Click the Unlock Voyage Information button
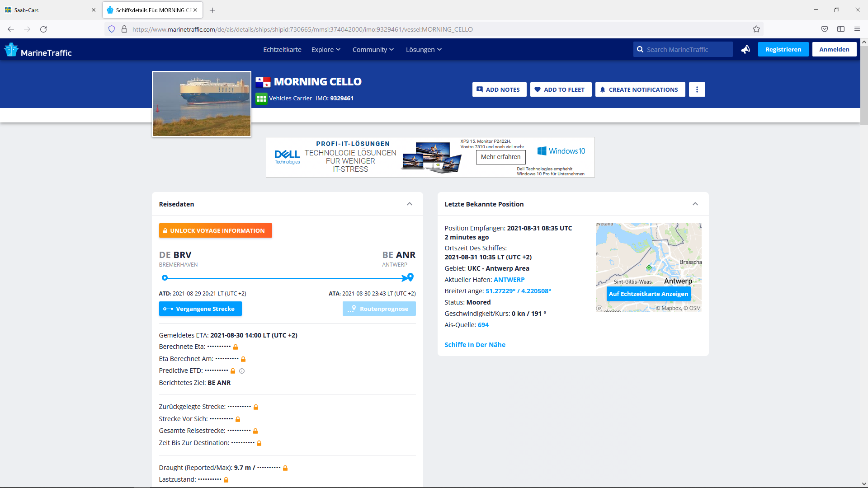 coord(215,230)
